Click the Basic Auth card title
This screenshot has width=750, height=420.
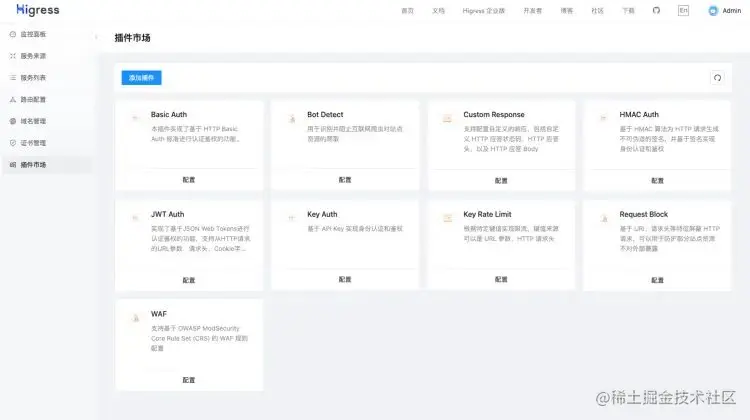coord(169,114)
